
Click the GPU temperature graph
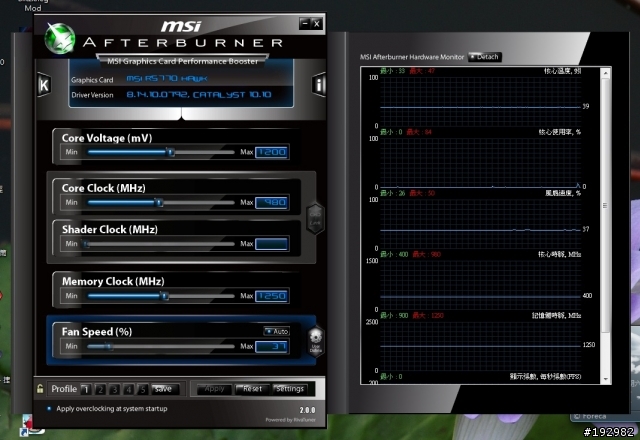click(480, 101)
